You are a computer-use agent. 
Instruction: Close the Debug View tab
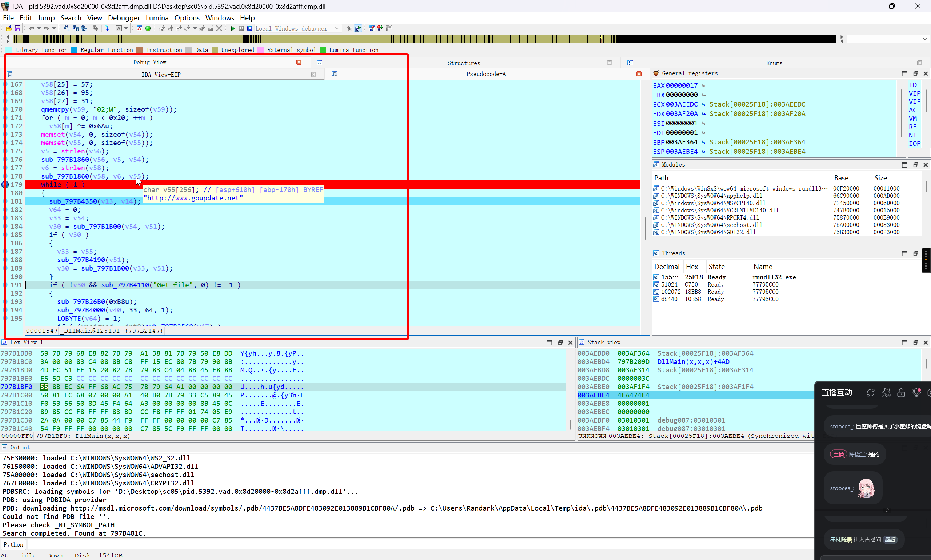pyautogui.click(x=299, y=62)
